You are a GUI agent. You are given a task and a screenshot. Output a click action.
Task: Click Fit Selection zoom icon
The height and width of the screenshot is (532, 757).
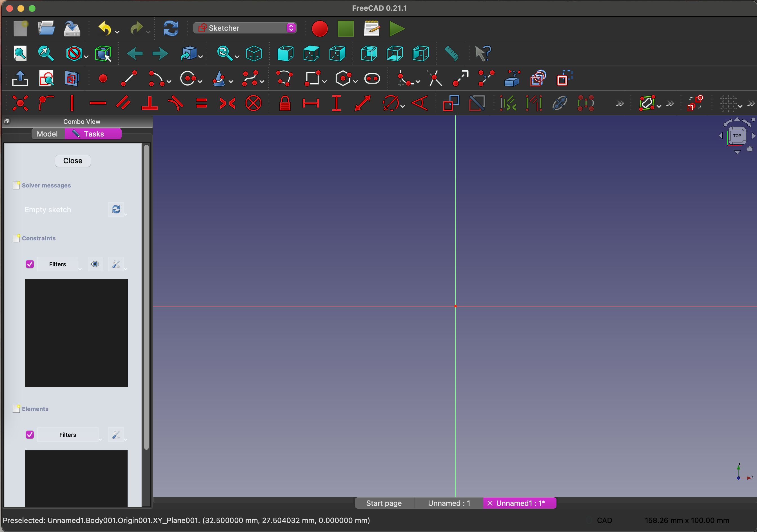[x=46, y=53]
